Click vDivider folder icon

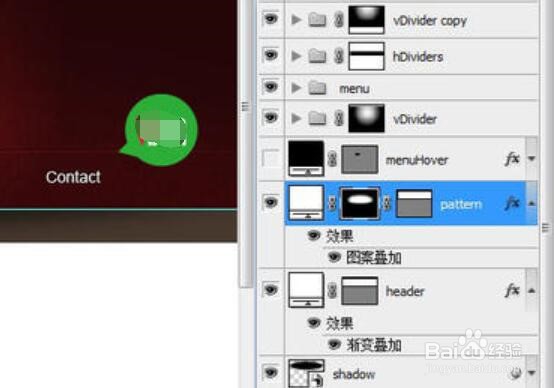click(x=317, y=119)
